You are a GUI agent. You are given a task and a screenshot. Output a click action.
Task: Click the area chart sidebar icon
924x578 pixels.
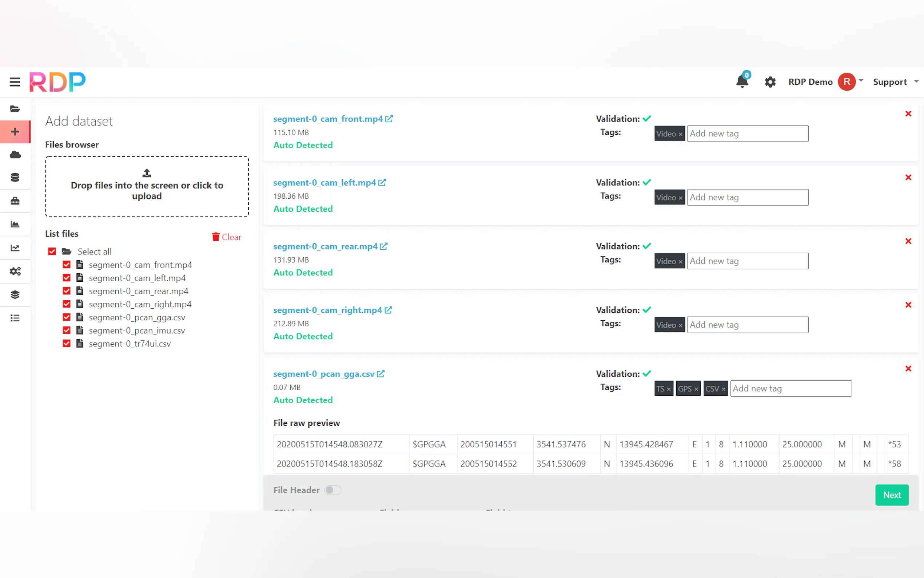(15, 224)
